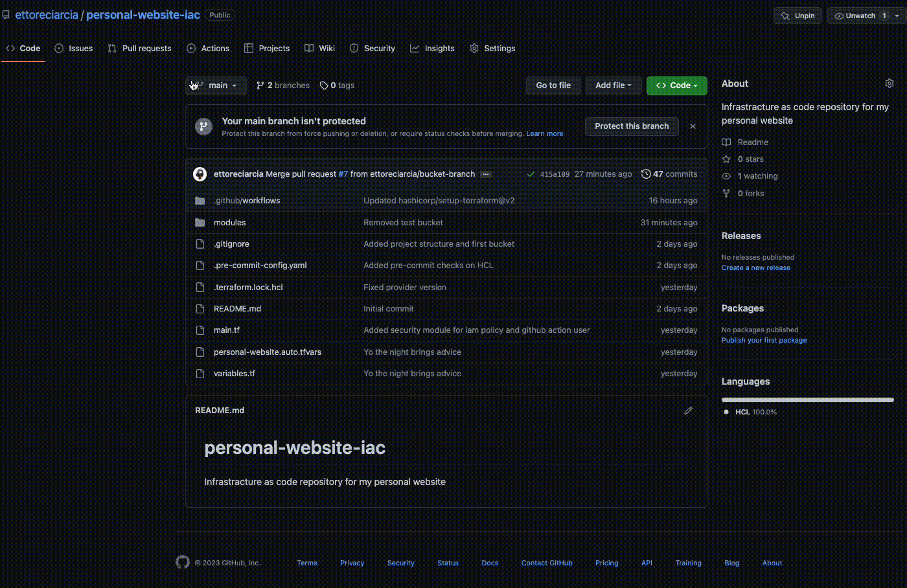Viewport: 907px width, 588px height.
Task: Go to the Actions tab
Action: 208,49
